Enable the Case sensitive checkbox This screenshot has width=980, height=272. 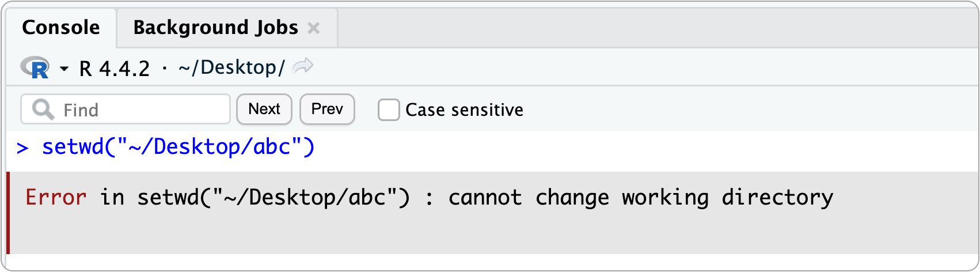(389, 109)
